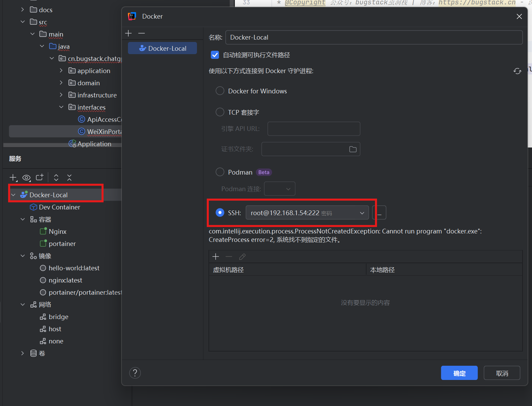
Task: Select bridge network
Action: (58, 317)
